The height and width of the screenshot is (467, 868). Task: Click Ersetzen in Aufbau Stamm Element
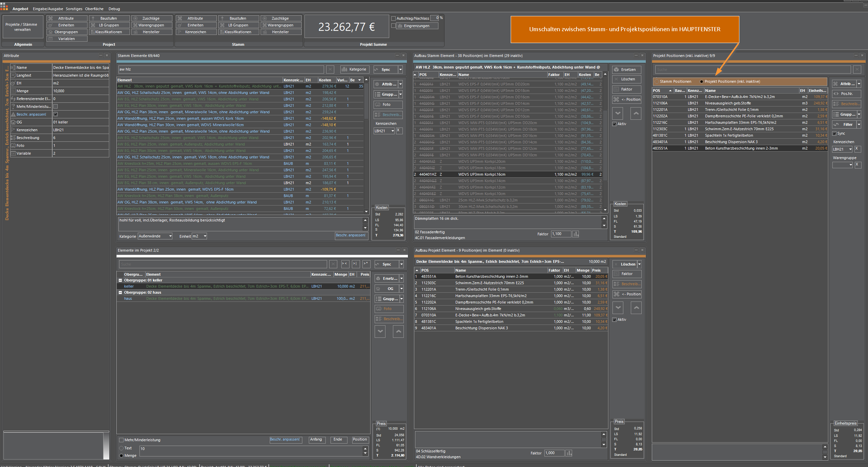pyautogui.click(x=626, y=70)
